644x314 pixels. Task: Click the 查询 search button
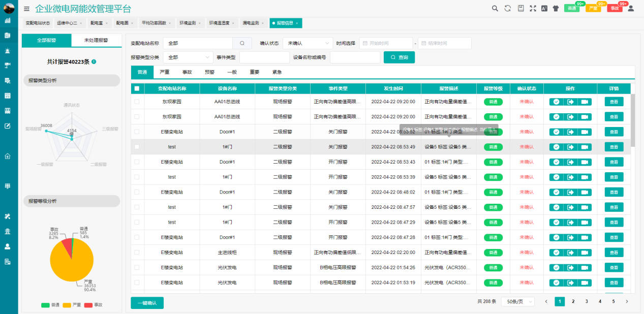coord(399,57)
